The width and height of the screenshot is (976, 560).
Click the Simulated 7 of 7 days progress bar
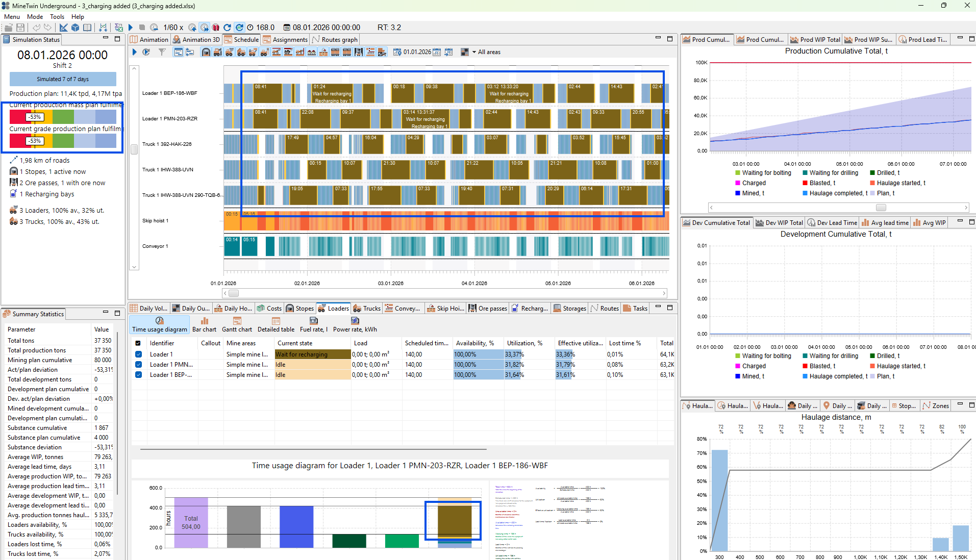pos(63,79)
